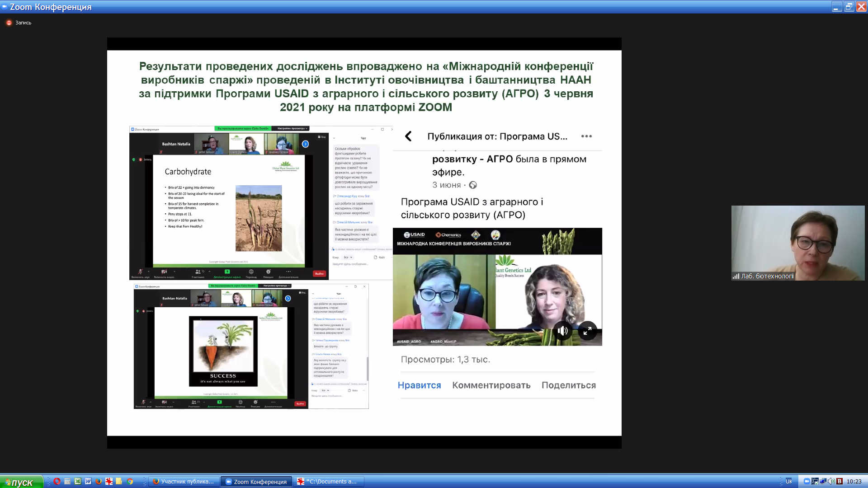Click the Chemonics logo in the video banner

448,235
